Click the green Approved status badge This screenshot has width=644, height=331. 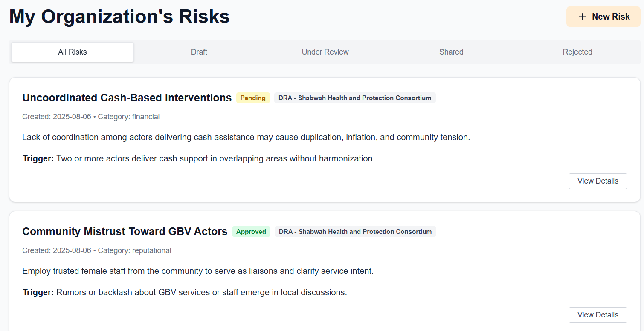[251, 232]
